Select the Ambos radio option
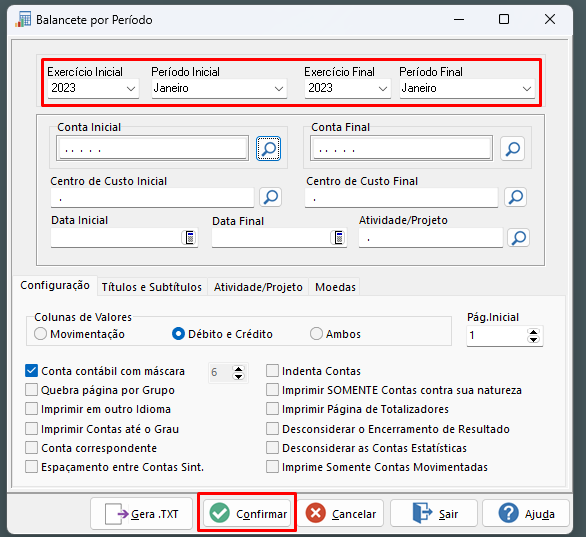Screen dimensions: 586x537 (316, 334)
